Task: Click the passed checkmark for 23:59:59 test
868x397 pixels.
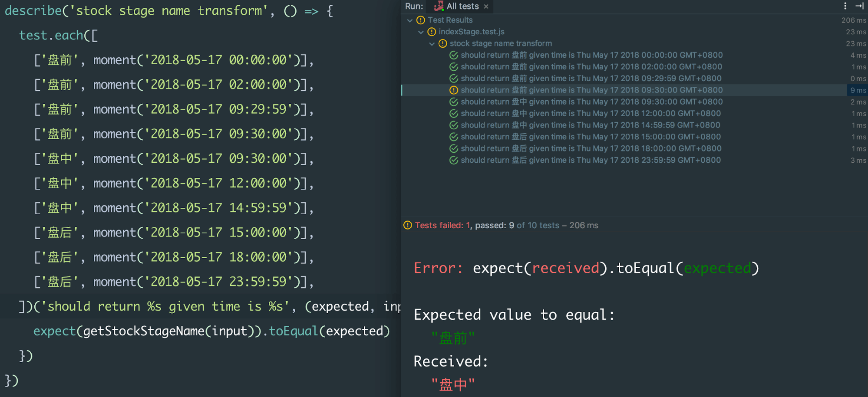Action: click(x=454, y=160)
